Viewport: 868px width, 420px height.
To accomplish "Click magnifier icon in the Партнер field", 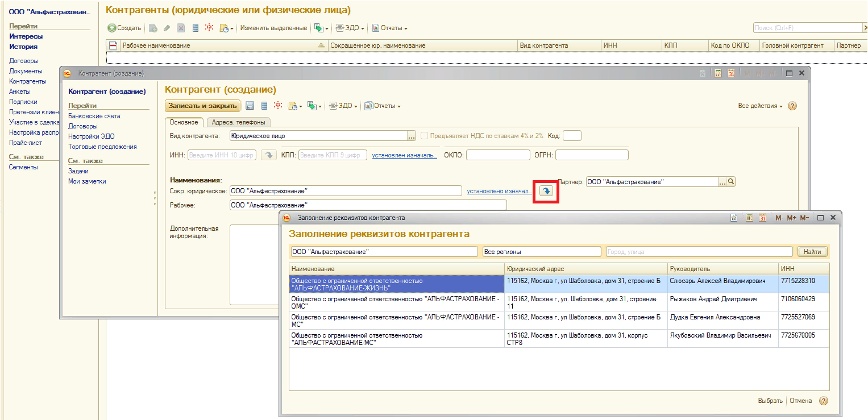I will click(x=732, y=182).
